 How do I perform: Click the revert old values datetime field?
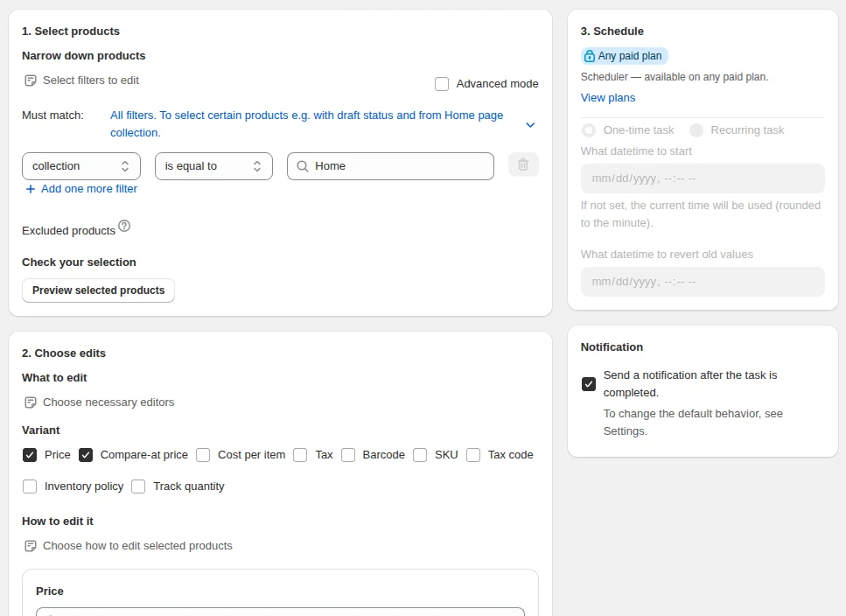pyautogui.click(x=703, y=282)
